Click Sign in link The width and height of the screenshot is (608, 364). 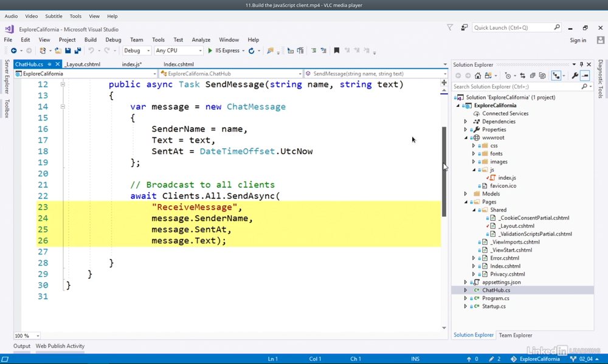(578, 40)
